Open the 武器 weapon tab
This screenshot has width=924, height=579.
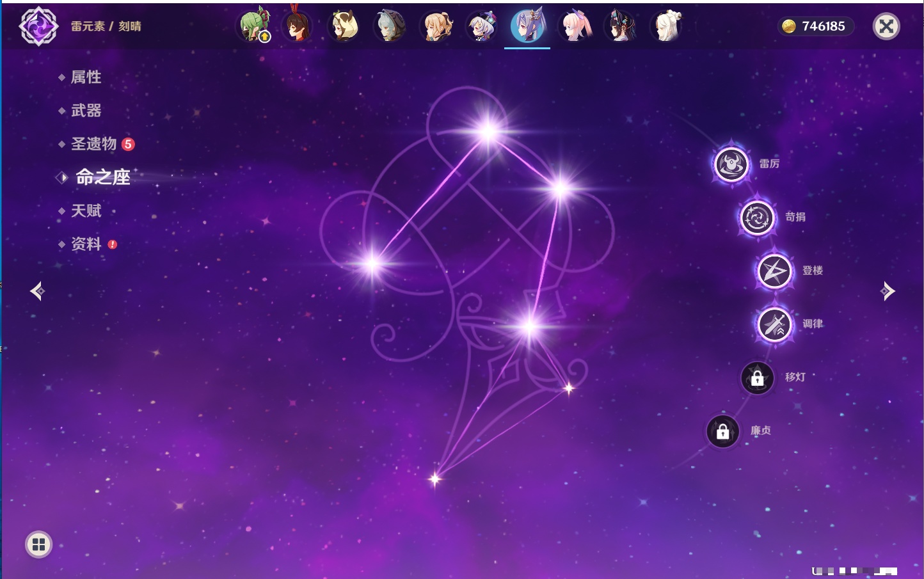[x=86, y=111]
